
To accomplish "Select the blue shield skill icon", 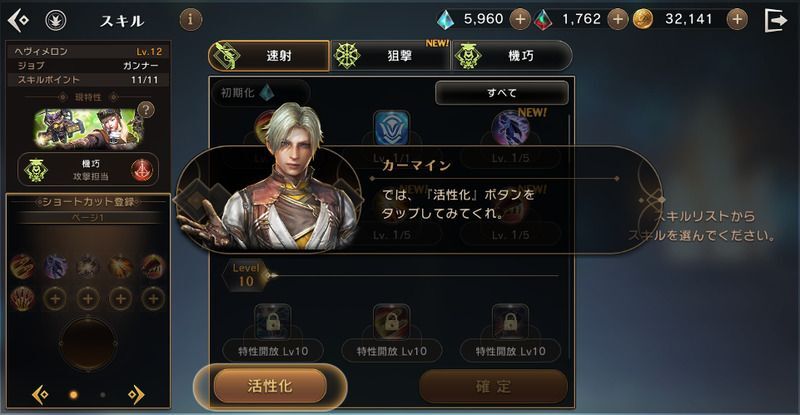I will 391,128.
